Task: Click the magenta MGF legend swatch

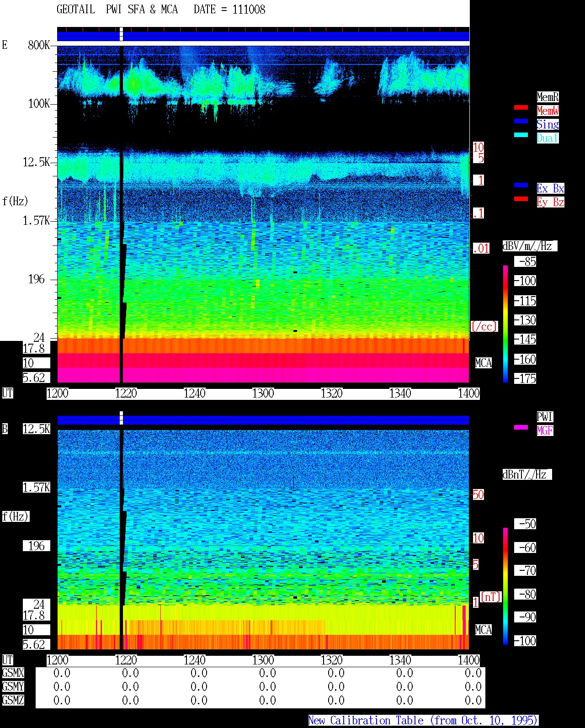Action: (x=521, y=427)
